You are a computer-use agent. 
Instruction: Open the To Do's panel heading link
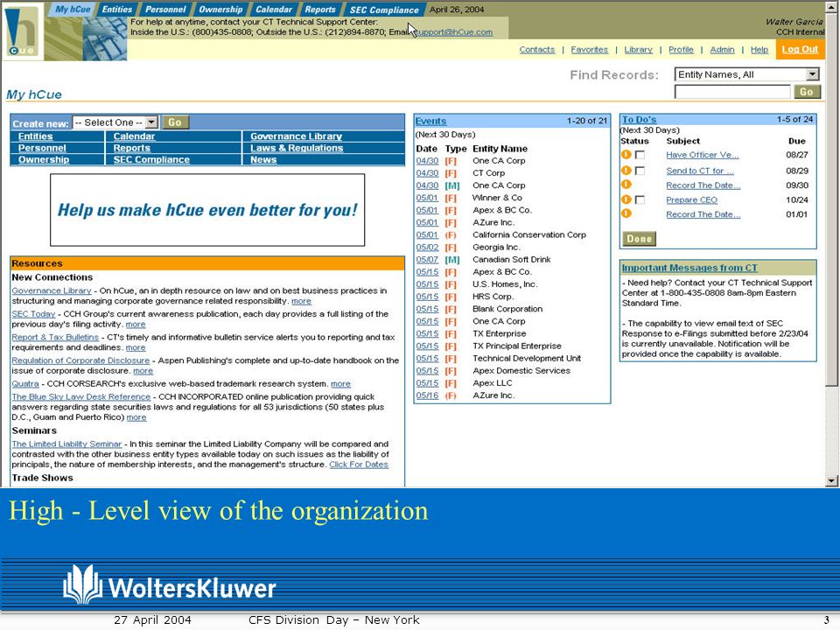[x=639, y=120]
